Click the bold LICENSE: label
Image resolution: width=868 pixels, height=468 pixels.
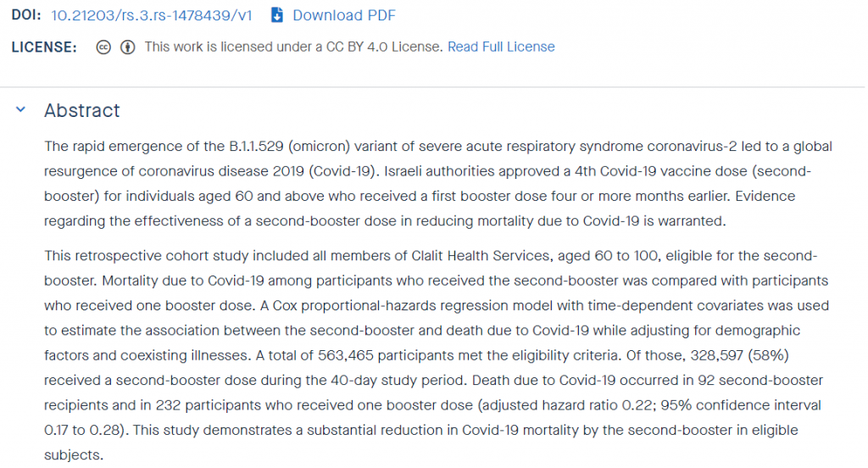[44, 47]
